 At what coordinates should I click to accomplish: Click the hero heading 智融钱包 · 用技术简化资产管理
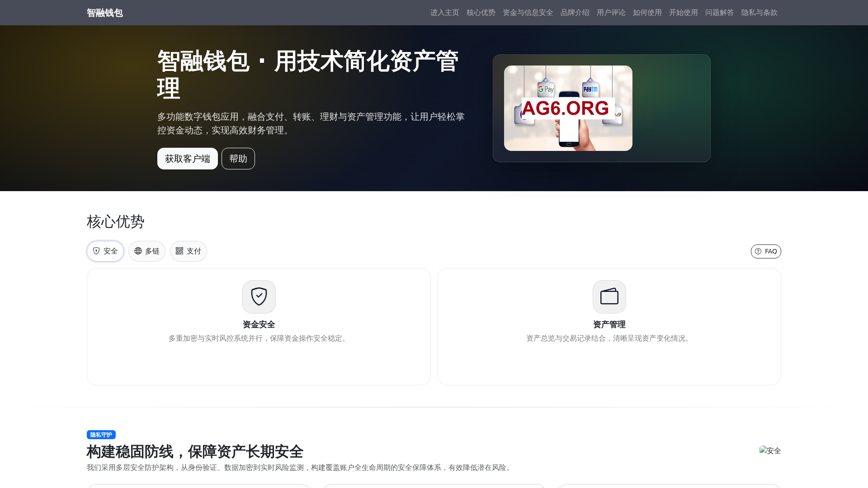[x=308, y=75]
